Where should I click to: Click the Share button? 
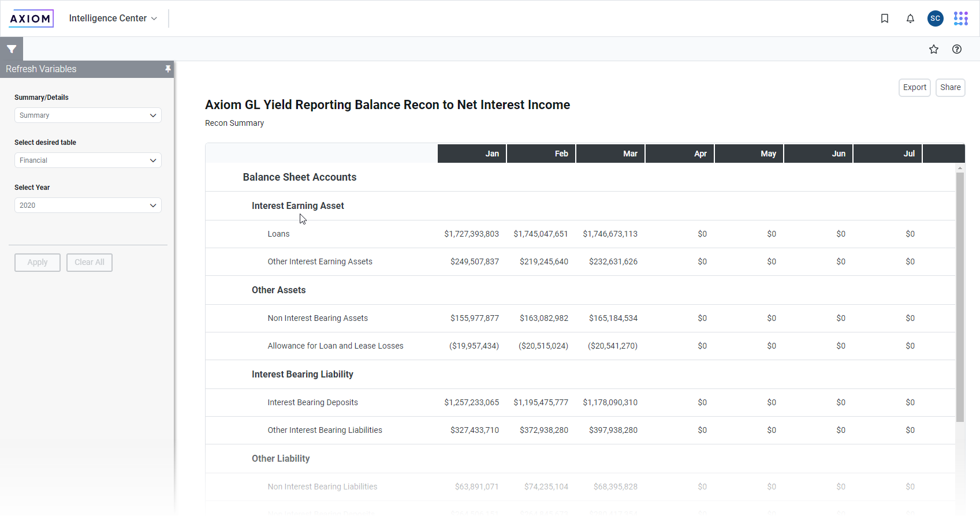coord(951,88)
